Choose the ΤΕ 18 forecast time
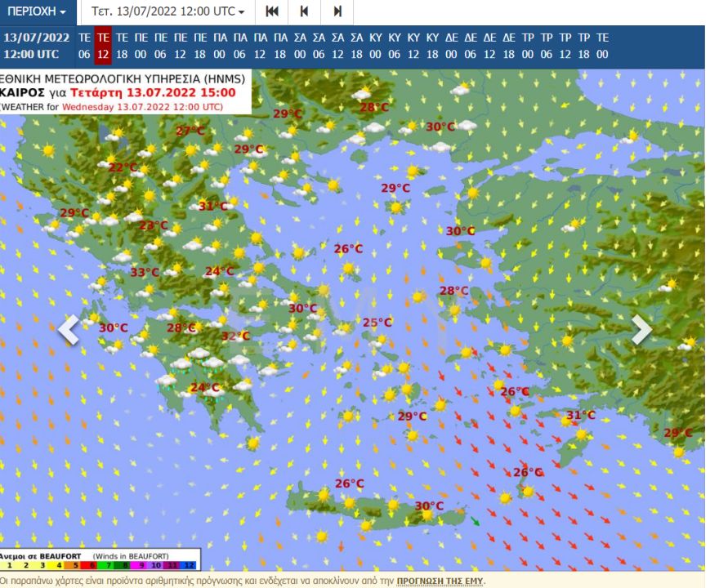This screenshot has width=719, height=588. tap(122, 46)
